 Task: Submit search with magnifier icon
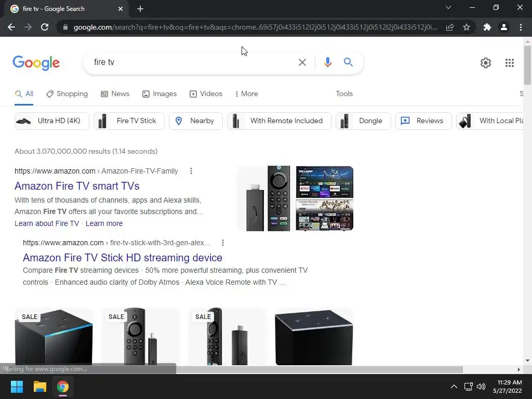pos(348,62)
